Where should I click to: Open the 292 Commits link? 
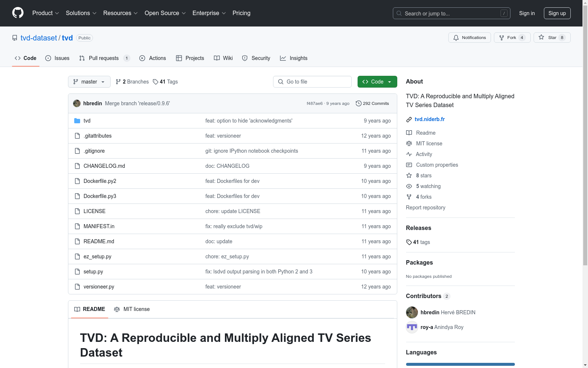click(372, 103)
